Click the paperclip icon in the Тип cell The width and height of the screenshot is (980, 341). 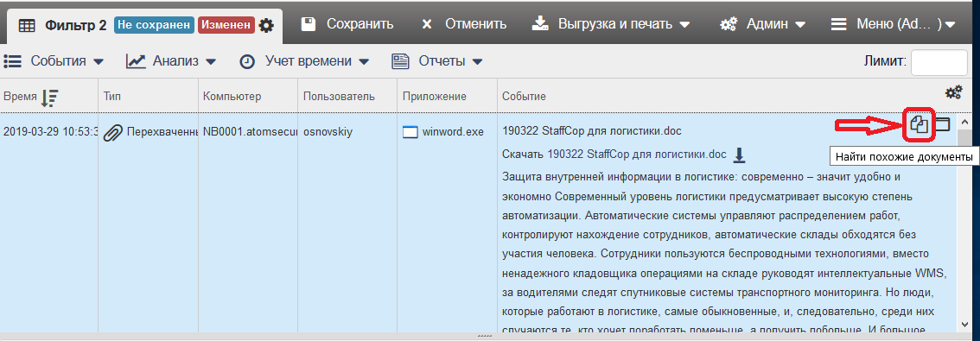click(112, 132)
